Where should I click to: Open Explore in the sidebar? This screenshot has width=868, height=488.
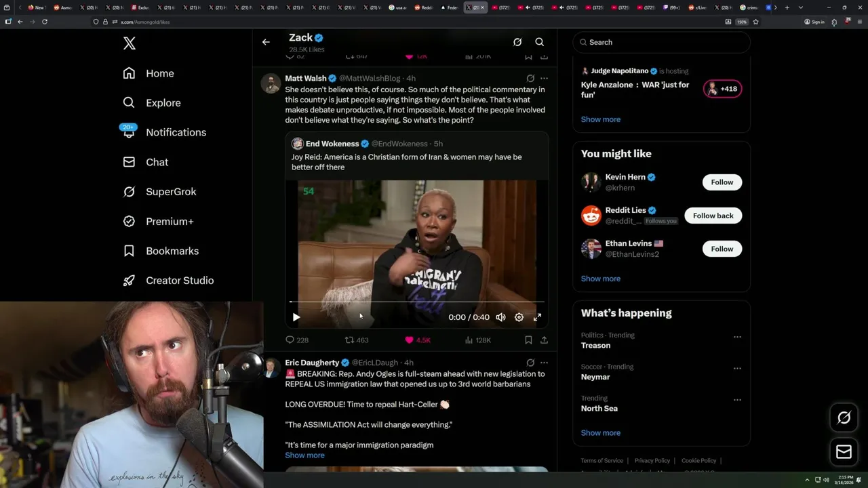click(x=152, y=103)
